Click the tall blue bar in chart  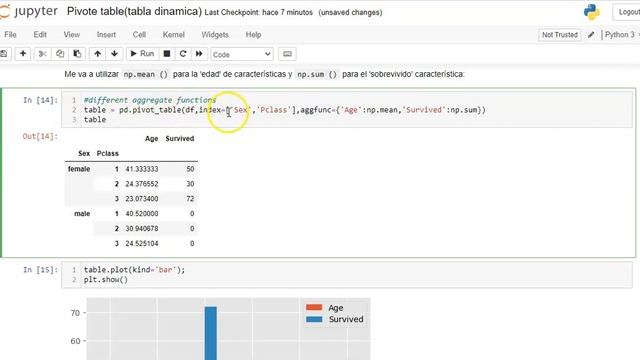point(211,333)
